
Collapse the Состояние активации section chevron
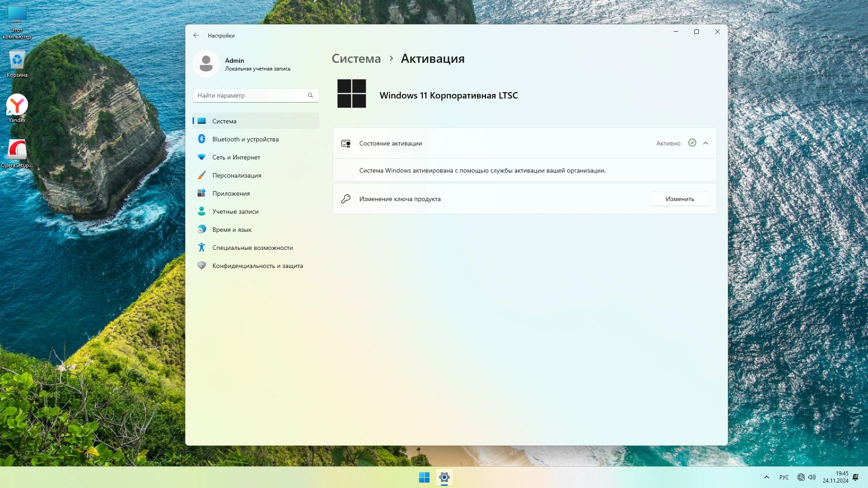tap(706, 143)
